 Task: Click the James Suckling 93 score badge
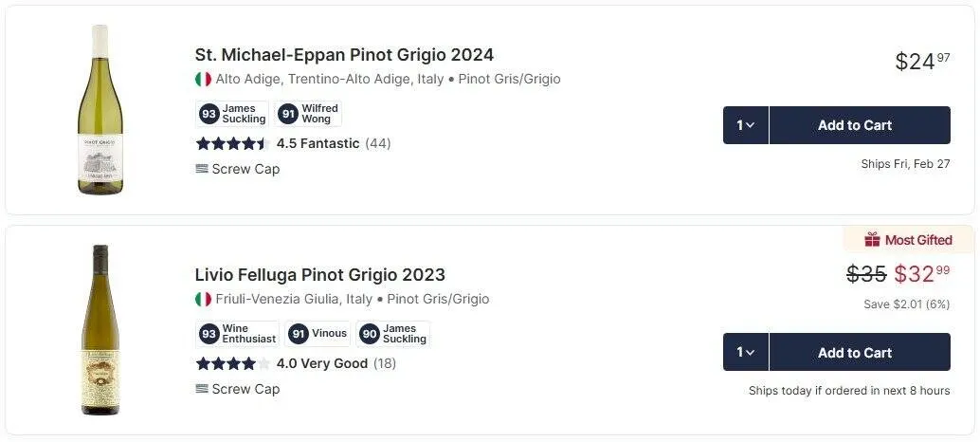(x=233, y=114)
